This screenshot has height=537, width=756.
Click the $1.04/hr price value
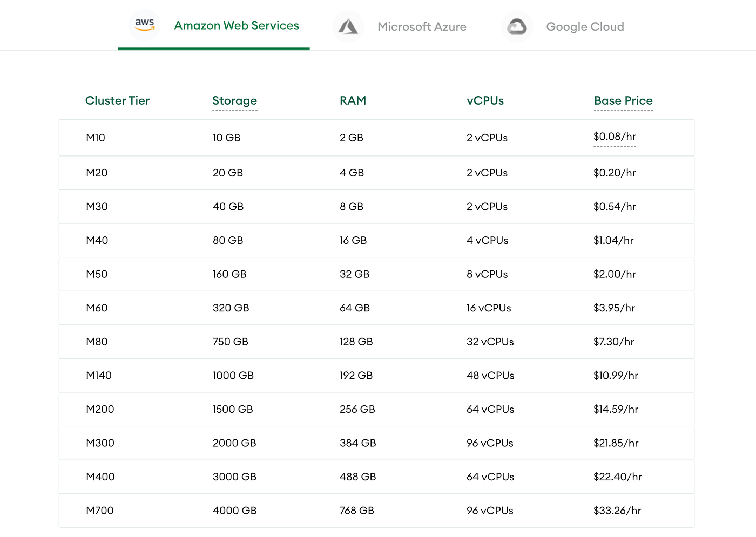[x=613, y=240]
